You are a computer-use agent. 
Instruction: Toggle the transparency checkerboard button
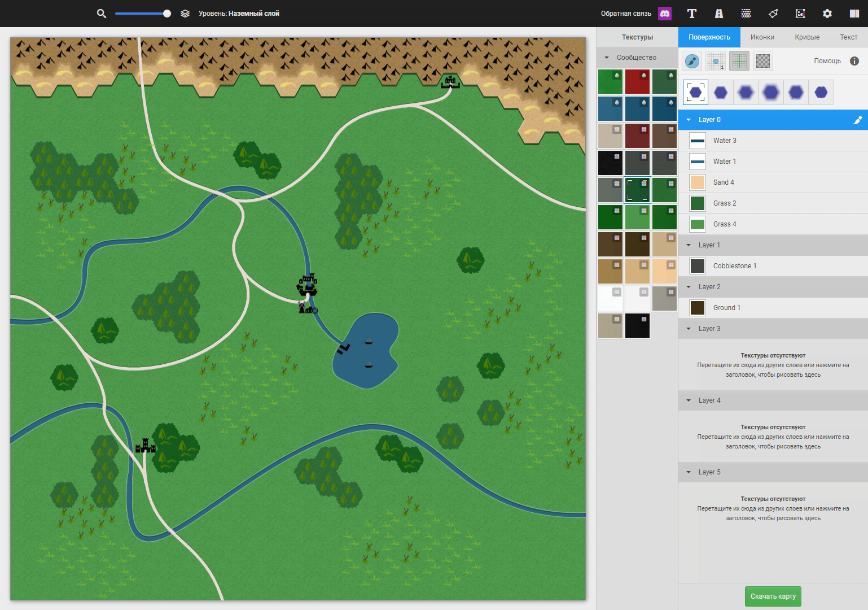[763, 61]
